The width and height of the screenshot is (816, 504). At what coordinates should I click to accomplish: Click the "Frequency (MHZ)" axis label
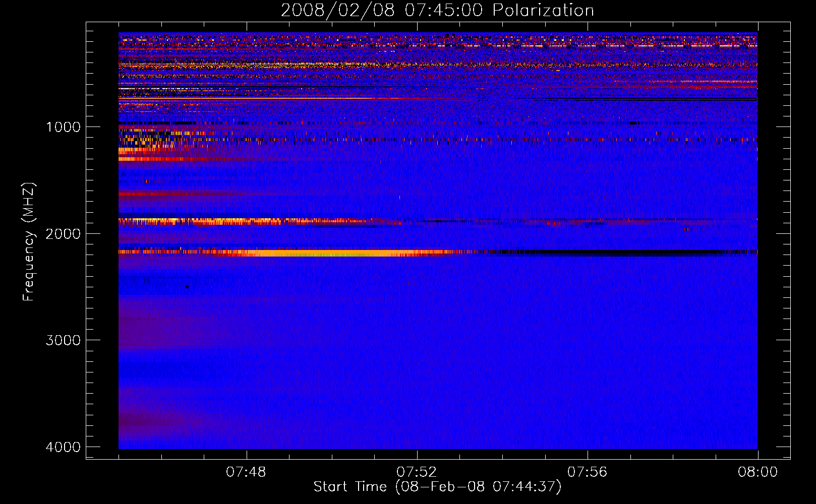pyautogui.click(x=29, y=242)
